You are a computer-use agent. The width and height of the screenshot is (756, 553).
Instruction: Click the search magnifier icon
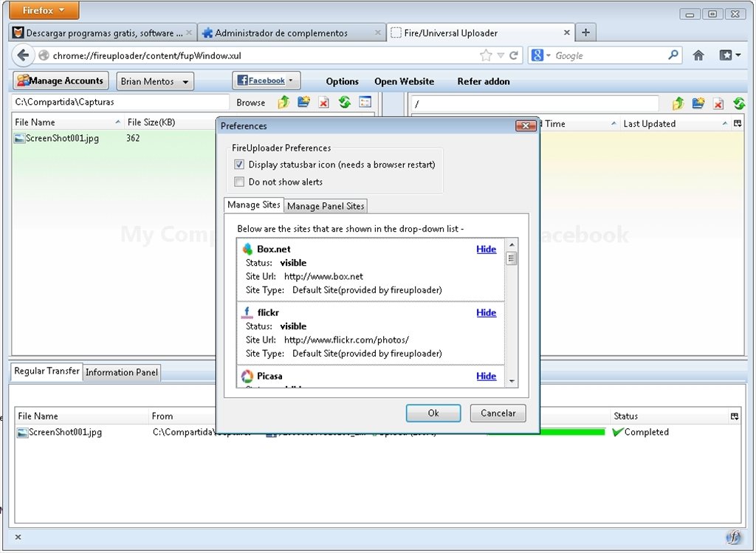click(673, 55)
